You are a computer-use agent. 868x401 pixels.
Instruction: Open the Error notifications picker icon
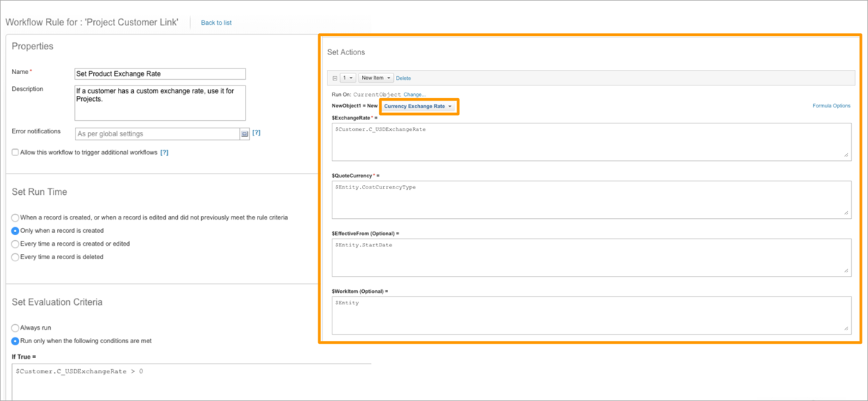coord(245,133)
